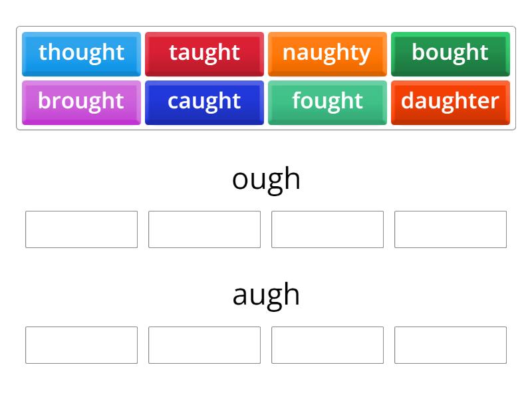
Task: Select the red 'taught' word tile
Action: click(204, 53)
